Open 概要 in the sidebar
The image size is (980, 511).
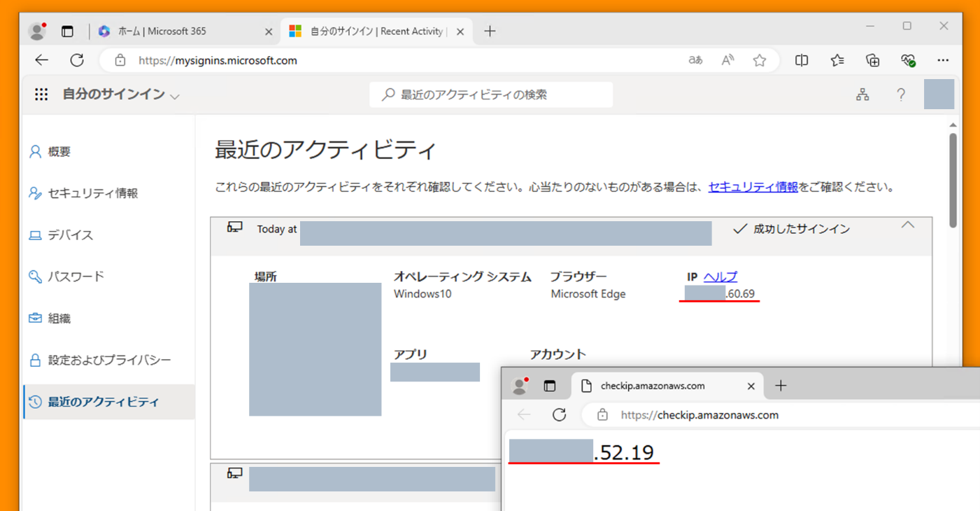coord(108,151)
